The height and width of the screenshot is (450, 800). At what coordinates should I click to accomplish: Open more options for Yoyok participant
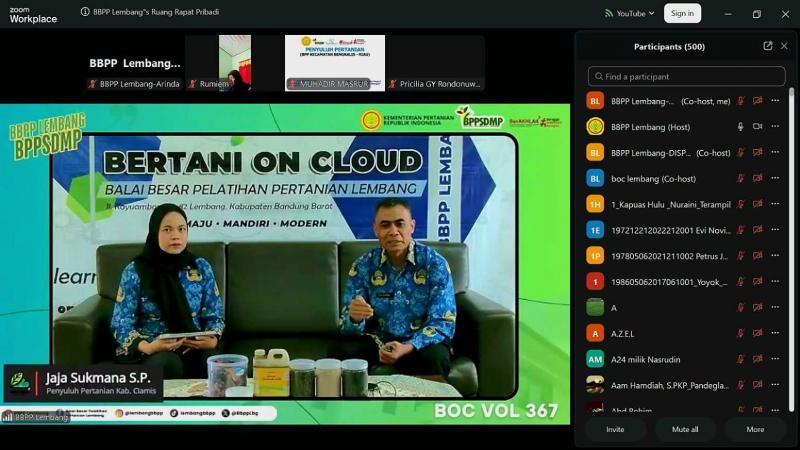(x=776, y=282)
